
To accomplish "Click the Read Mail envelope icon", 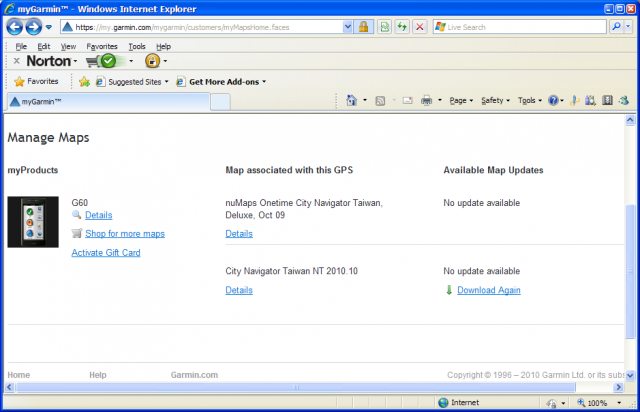I will click(407, 100).
